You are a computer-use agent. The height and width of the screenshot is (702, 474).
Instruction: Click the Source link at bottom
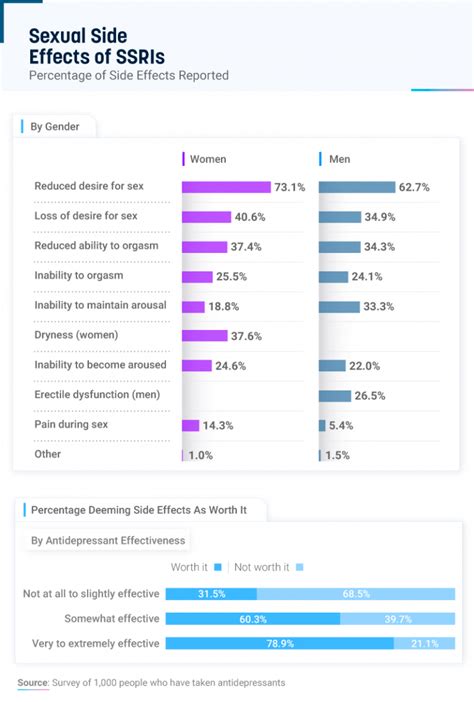point(33,683)
